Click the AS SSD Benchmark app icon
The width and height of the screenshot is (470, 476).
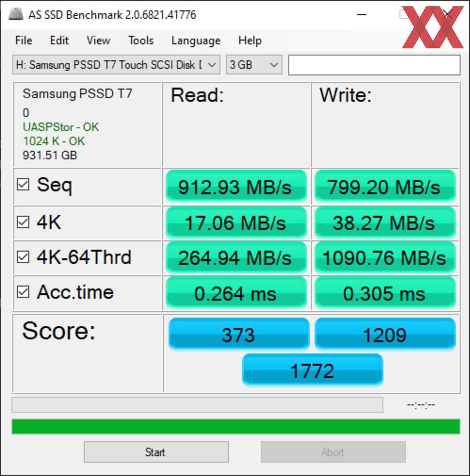(16, 14)
